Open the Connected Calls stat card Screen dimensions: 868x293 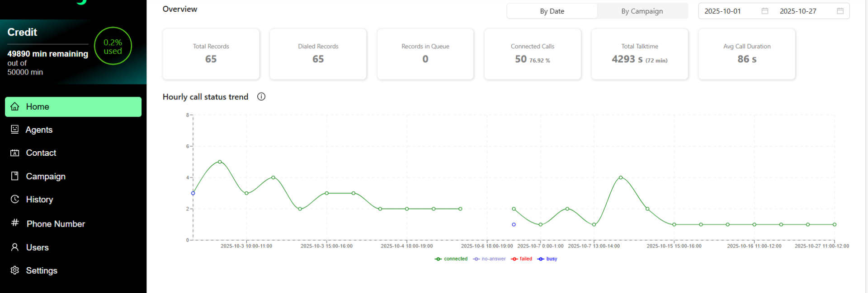(533, 54)
